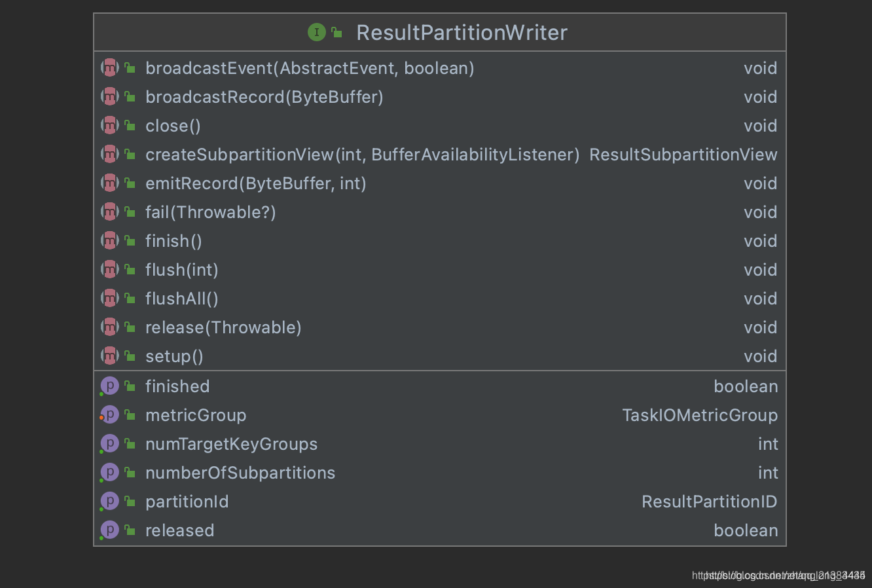Click the method icon beside flushAll()
The image size is (872, 588).
110,298
